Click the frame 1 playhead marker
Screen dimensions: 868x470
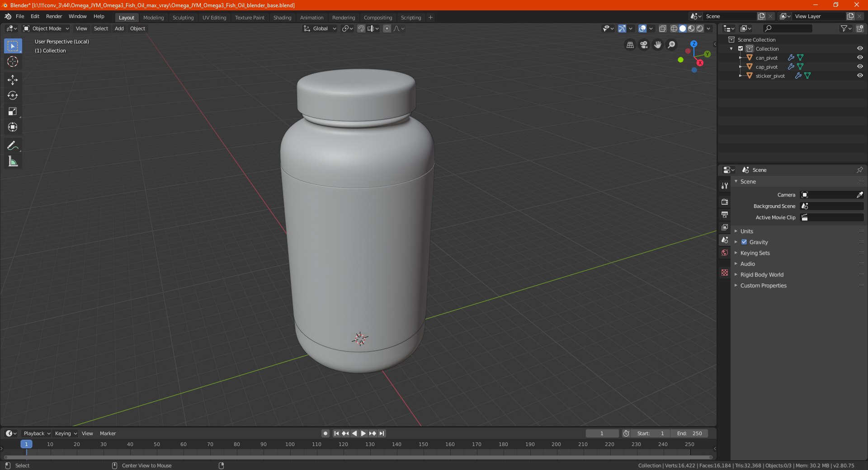pos(26,444)
